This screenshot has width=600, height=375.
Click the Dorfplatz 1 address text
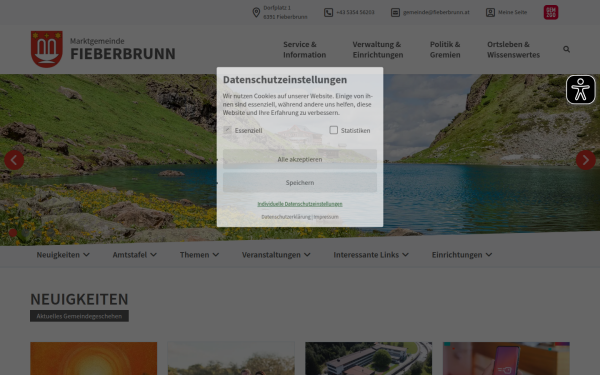pyautogui.click(x=277, y=8)
